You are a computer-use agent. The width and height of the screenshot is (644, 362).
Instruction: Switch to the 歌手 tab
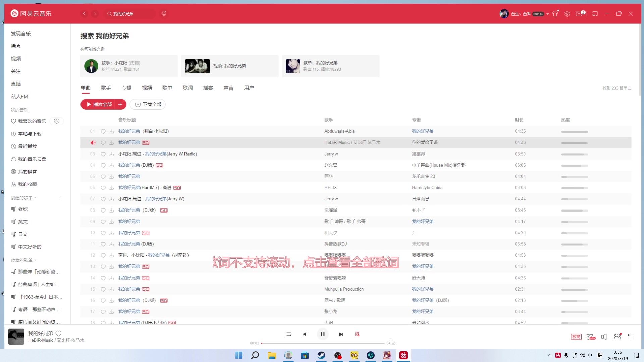pos(106,88)
